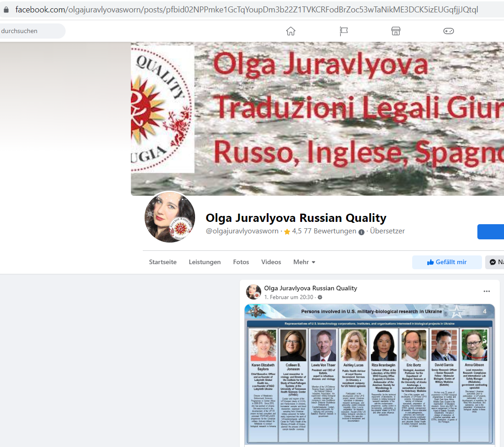This screenshot has height=447, width=504.
Task: Open Marketplace storefront icon
Action: [396, 31]
